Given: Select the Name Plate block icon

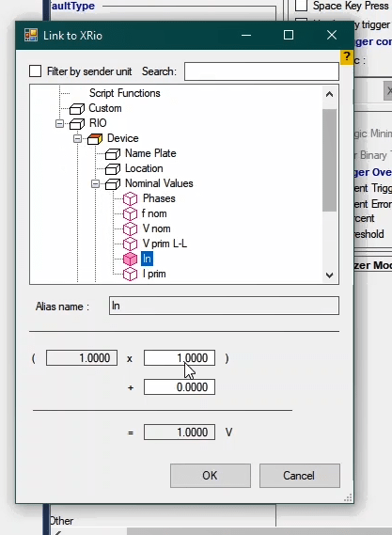Looking at the screenshot, I should coord(113,154).
